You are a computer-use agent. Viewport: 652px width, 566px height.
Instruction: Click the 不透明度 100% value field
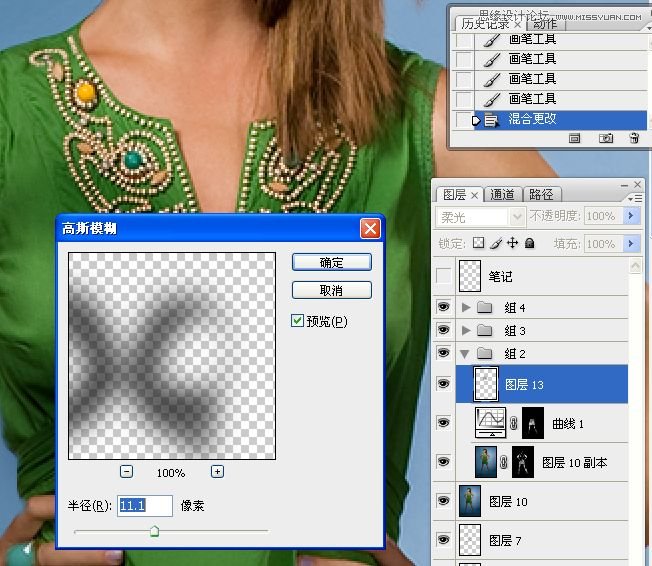604,216
